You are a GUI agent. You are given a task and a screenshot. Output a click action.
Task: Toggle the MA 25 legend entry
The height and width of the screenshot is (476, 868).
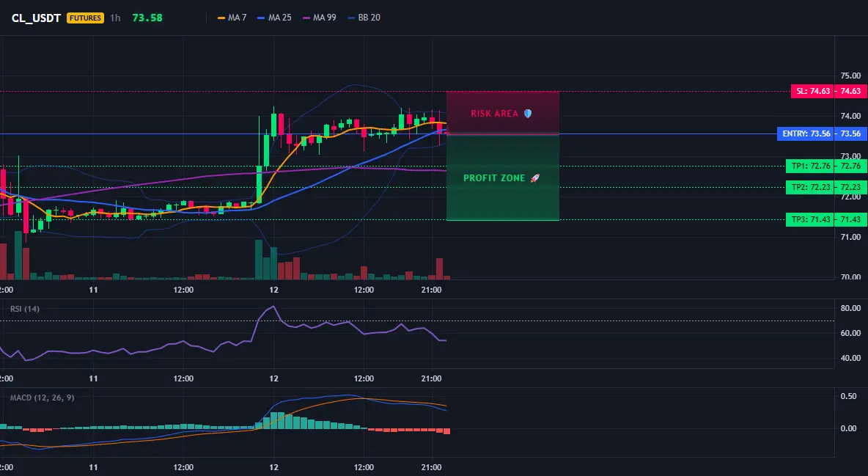point(275,18)
